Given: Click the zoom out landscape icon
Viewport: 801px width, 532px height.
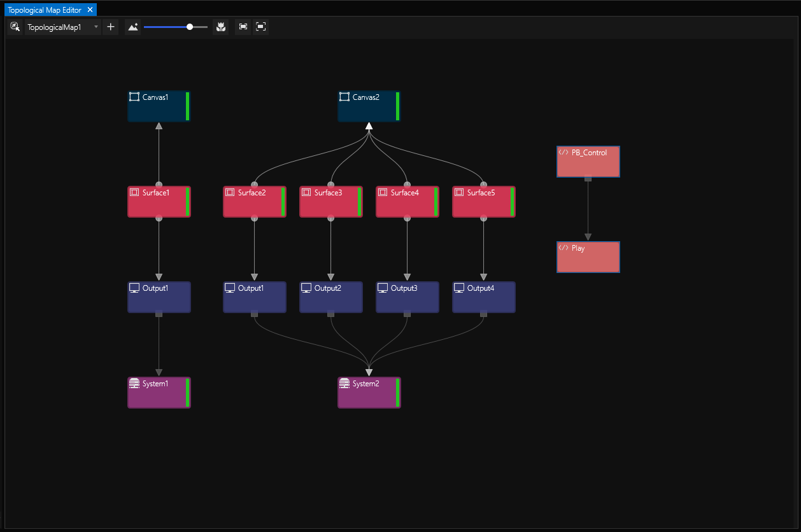Looking at the screenshot, I should click(133, 27).
